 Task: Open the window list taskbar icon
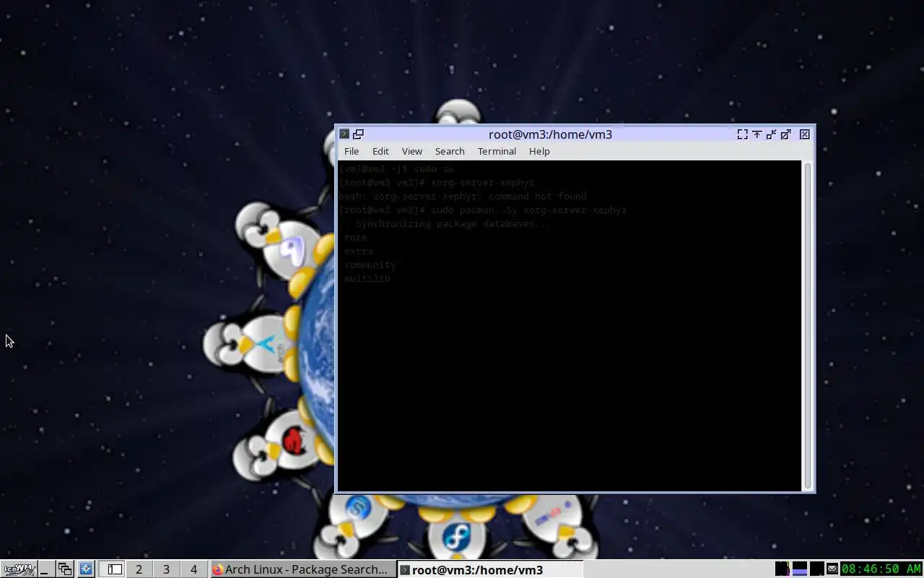(x=65, y=569)
